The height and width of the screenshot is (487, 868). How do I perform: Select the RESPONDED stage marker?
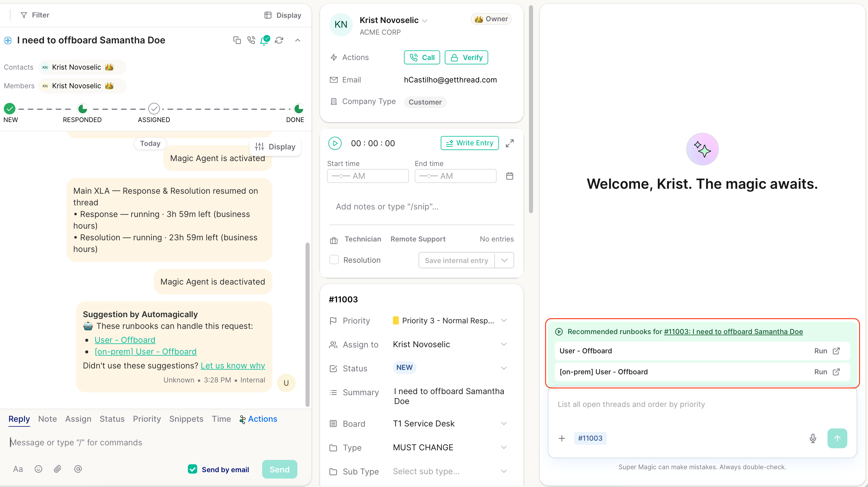(x=82, y=109)
